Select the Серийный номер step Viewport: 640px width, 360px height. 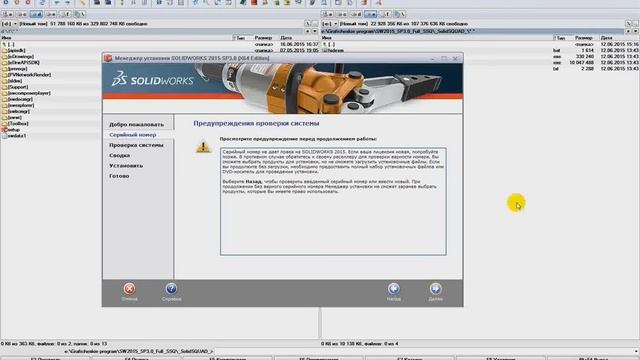tap(133, 135)
